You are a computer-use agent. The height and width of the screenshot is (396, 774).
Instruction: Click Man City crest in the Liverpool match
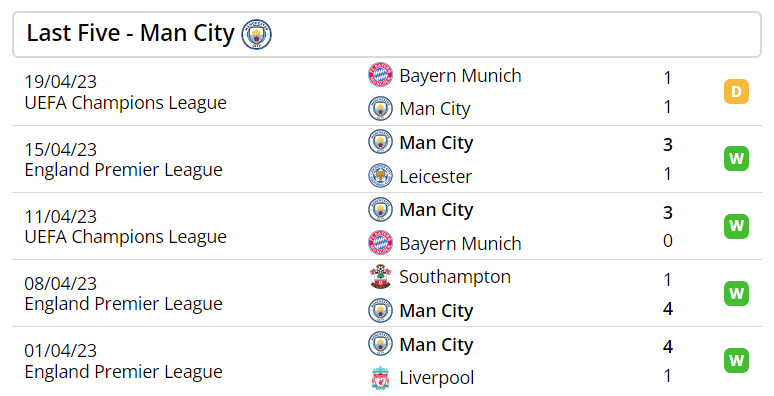coord(381,344)
